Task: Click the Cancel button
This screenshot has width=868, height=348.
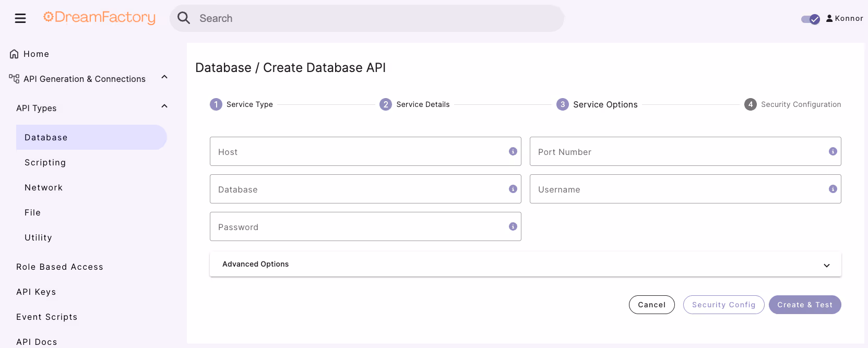Action: tap(652, 305)
